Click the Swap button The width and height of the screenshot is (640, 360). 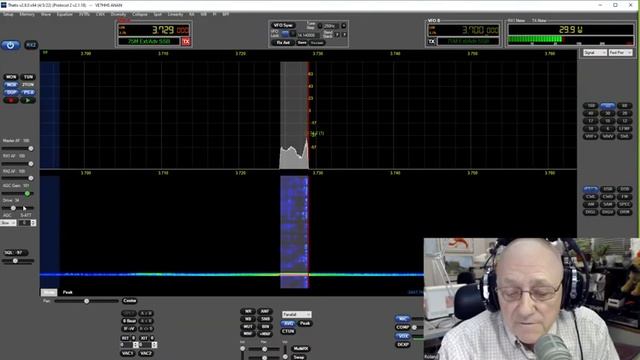pyautogui.click(x=299, y=357)
